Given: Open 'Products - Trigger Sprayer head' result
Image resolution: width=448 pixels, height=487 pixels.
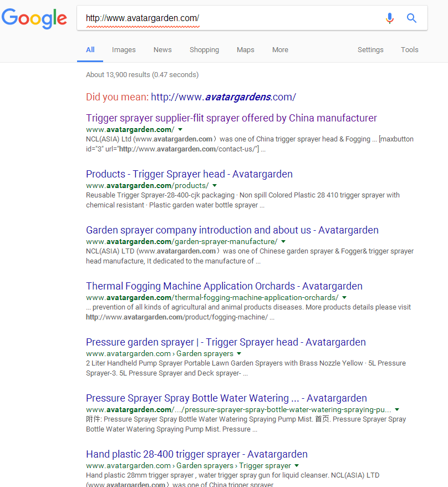Looking at the screenshot, I should [189, 174].
